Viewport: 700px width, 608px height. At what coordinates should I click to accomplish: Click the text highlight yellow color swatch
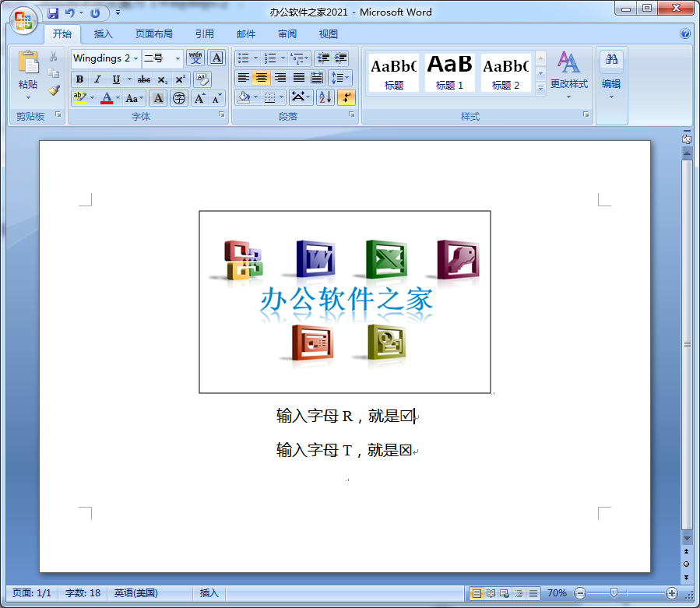click(x=80, y=98)
